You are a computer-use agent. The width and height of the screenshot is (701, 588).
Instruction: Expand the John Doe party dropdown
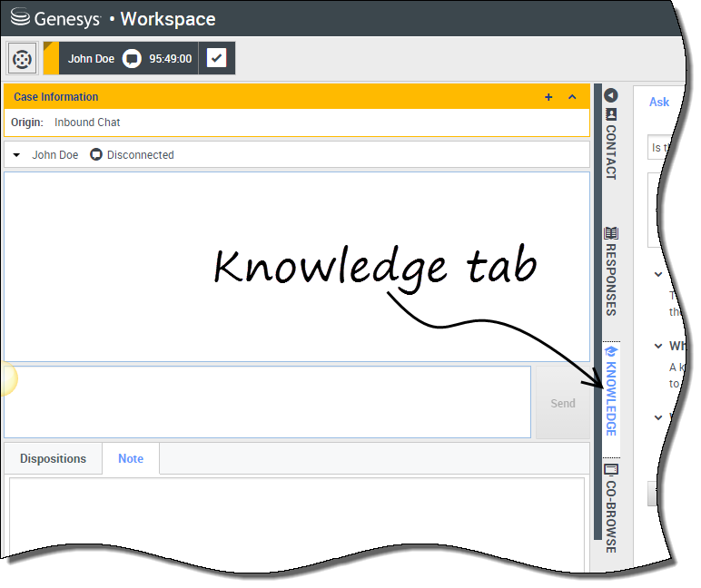click(16, 155)
